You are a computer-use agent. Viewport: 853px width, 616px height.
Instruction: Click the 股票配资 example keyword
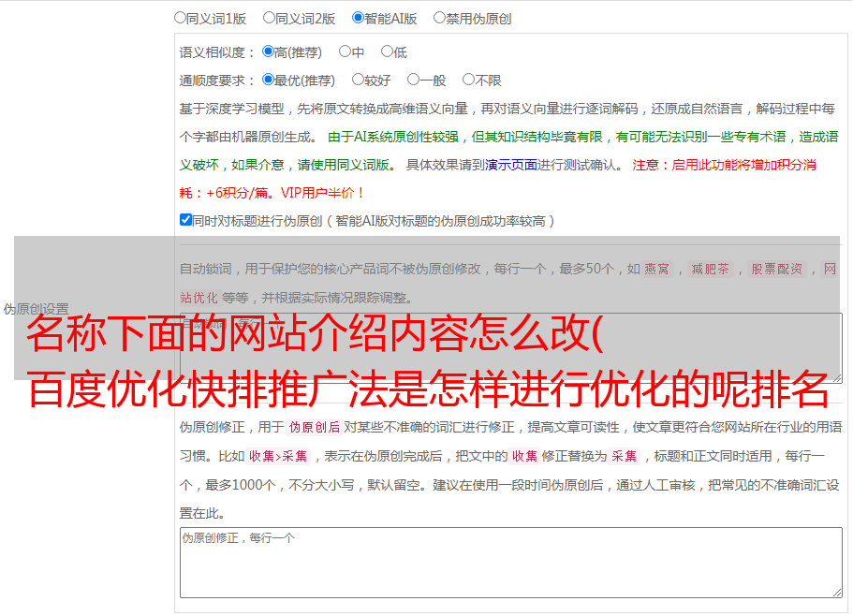(777, 269)
